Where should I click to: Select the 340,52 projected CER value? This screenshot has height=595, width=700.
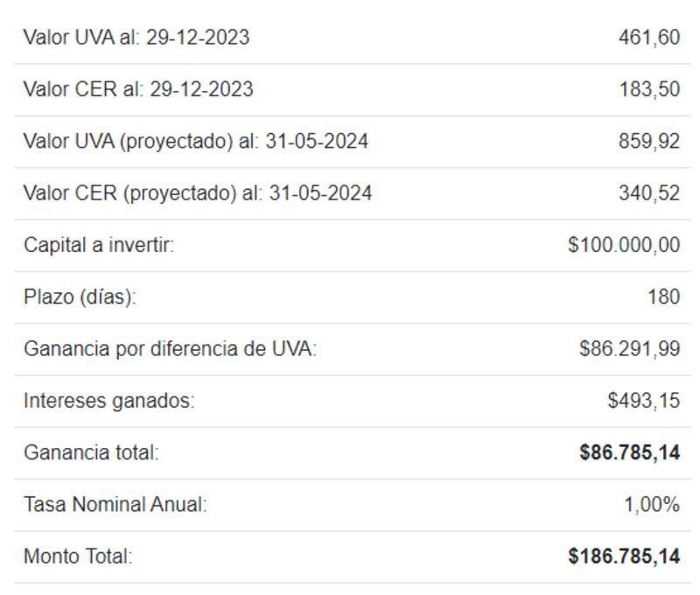coord(648,192)
